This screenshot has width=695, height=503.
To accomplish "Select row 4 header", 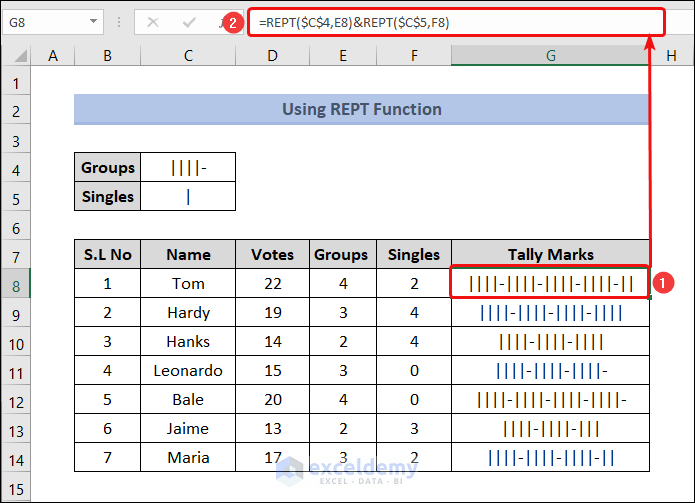I will tap(16, 168).
